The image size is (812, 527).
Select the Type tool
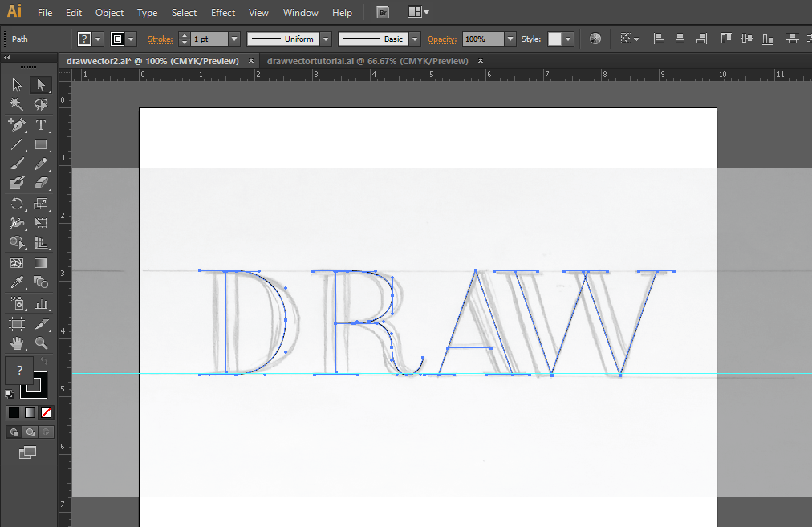[x=40, y=125]
